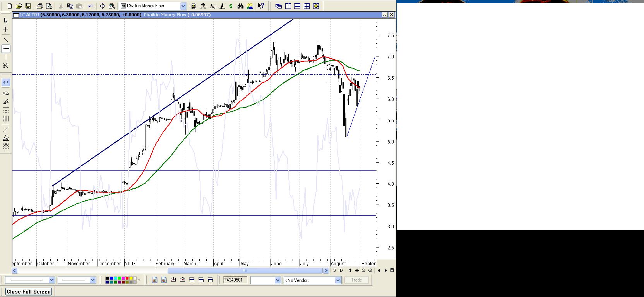Save the chart with floppy disk icon

tap(28, 6)
